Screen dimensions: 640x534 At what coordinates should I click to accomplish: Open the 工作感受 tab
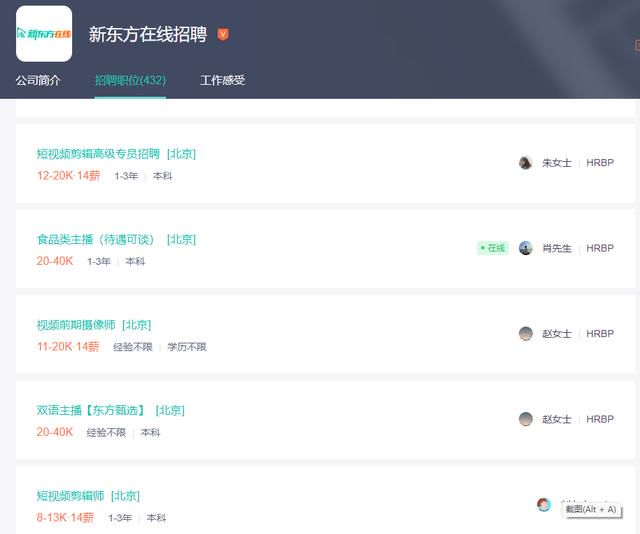pos(222,80)
